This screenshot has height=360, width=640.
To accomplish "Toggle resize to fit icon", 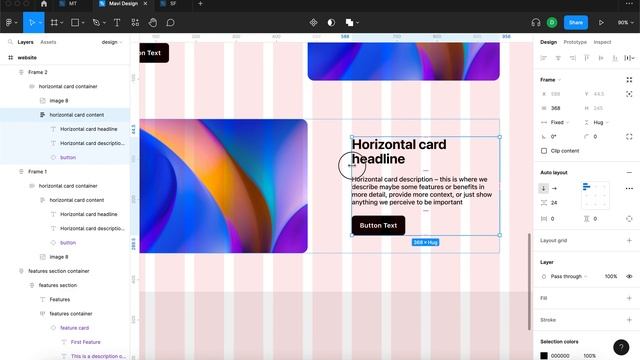I will (x=629, y=80).
